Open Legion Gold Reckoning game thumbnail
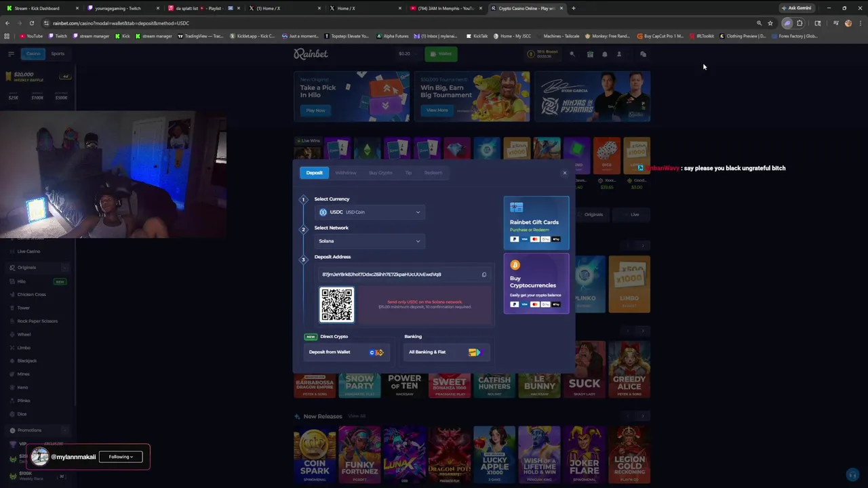Viewport: 868px width, 488px height. tap(629, 454)
